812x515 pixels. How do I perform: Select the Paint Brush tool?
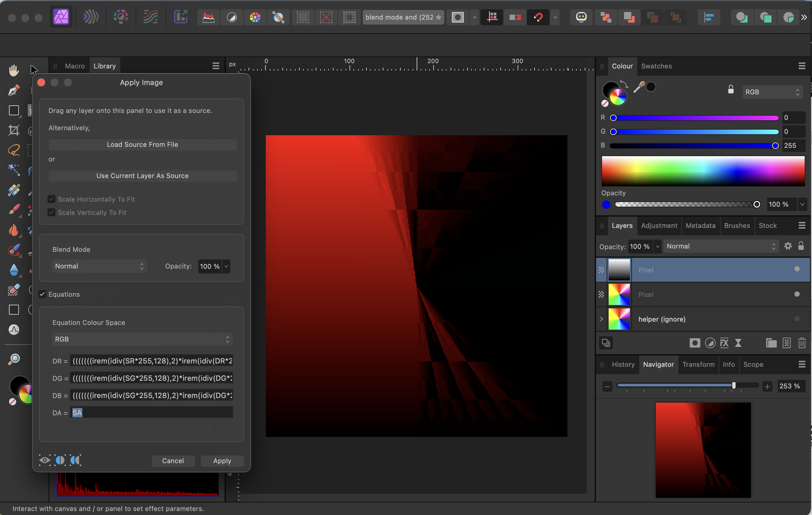coord(14,210)
